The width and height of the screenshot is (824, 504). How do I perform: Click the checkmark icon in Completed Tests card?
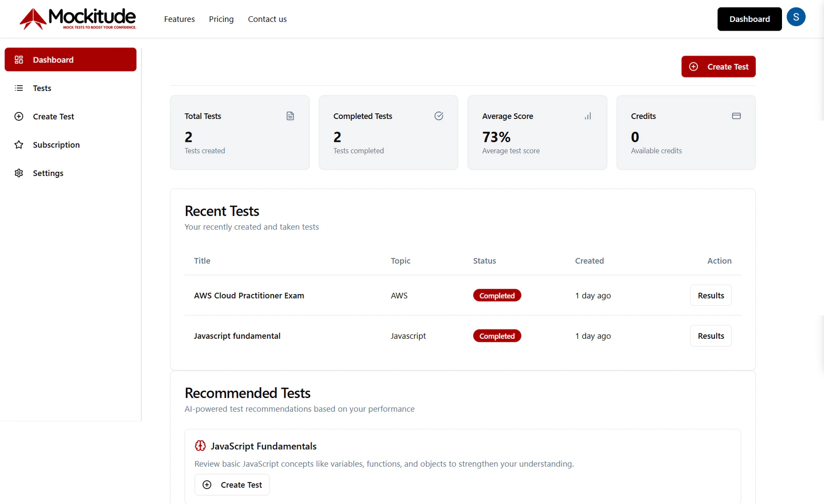point(438,116)
